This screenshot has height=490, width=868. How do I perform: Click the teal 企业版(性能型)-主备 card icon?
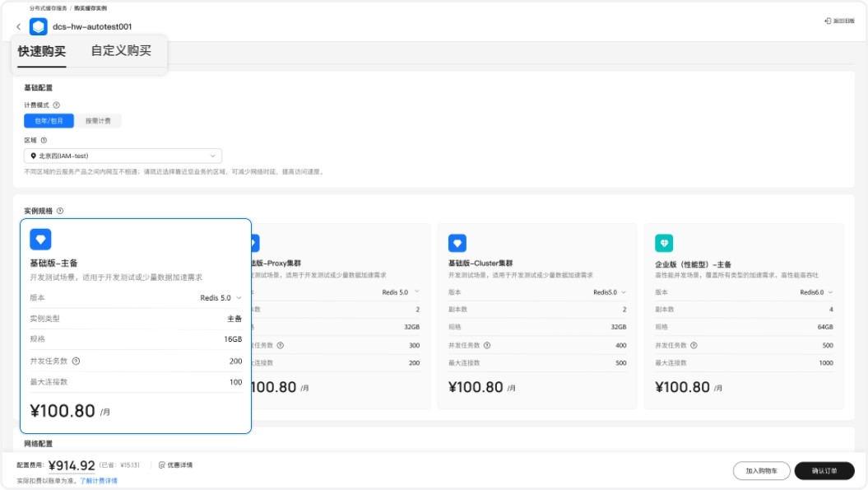(664, 243)
